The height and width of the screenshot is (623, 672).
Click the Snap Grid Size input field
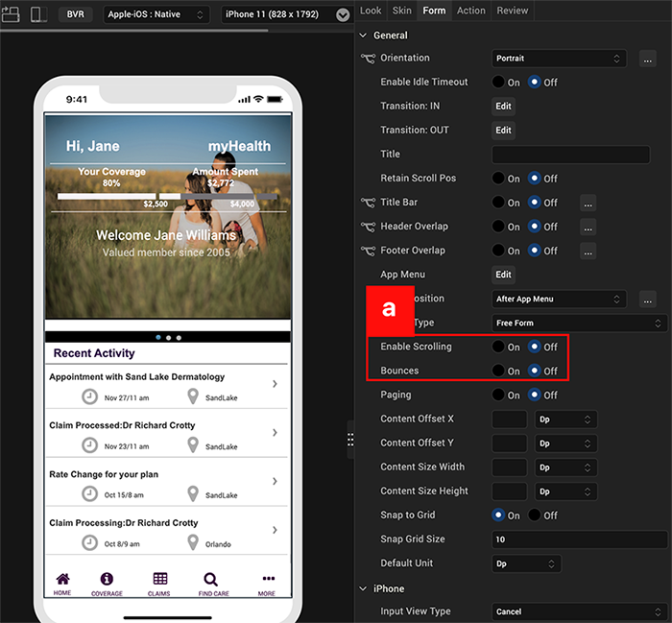579,539
